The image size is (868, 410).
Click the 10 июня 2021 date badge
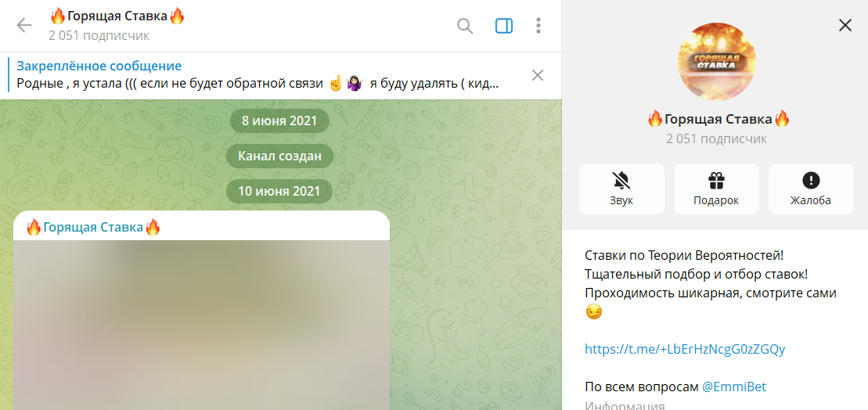coord(280,190)
